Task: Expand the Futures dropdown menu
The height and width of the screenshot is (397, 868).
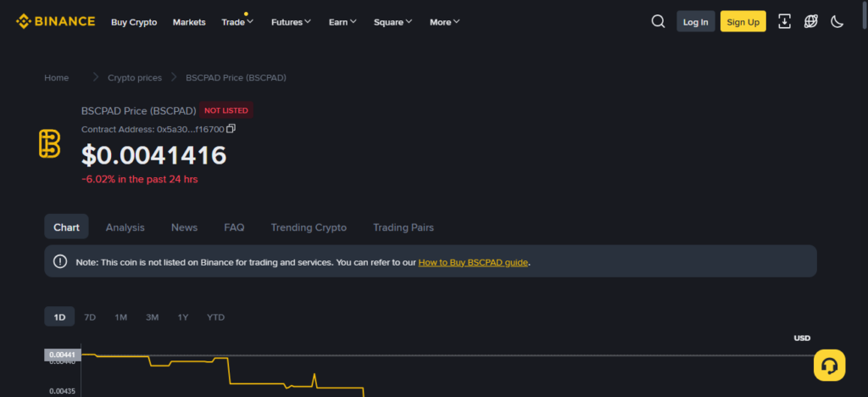Action: pyautogui.click(x=292, y=22)
